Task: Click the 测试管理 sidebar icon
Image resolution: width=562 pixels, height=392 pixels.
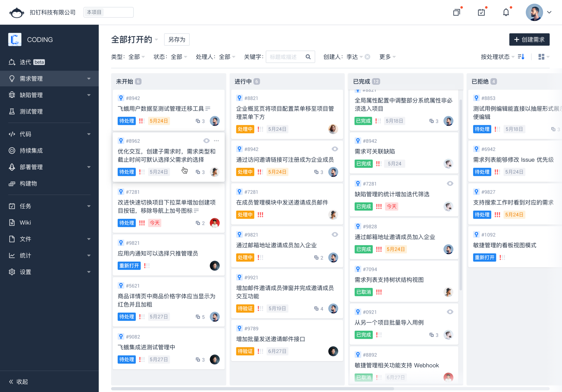Action: click(x=11, y=111)
